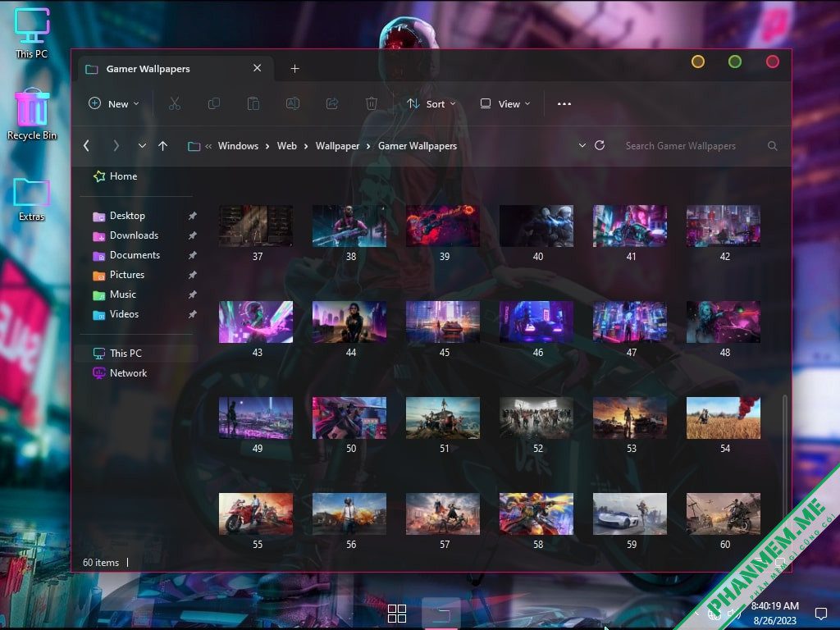Viewport: 840px width, 630px height.
Task: Click the File Explorer taskbar icon
Action: [x=441, y=614]
